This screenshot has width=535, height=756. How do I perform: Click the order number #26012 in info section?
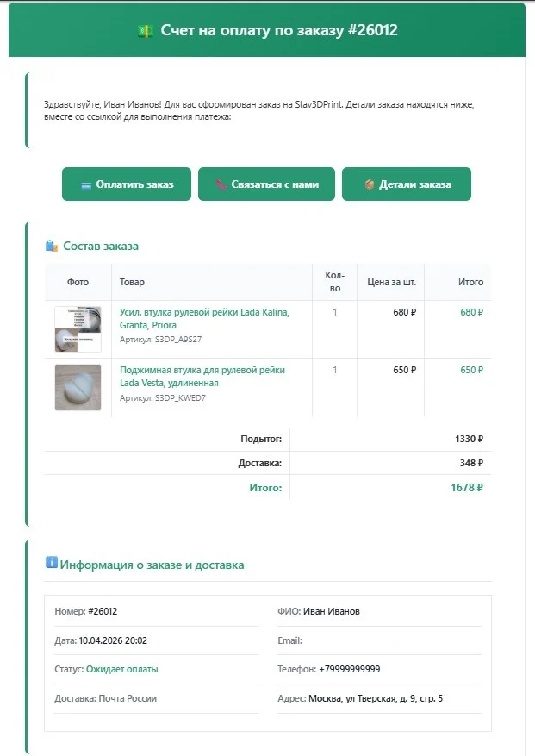click(103, 611)
